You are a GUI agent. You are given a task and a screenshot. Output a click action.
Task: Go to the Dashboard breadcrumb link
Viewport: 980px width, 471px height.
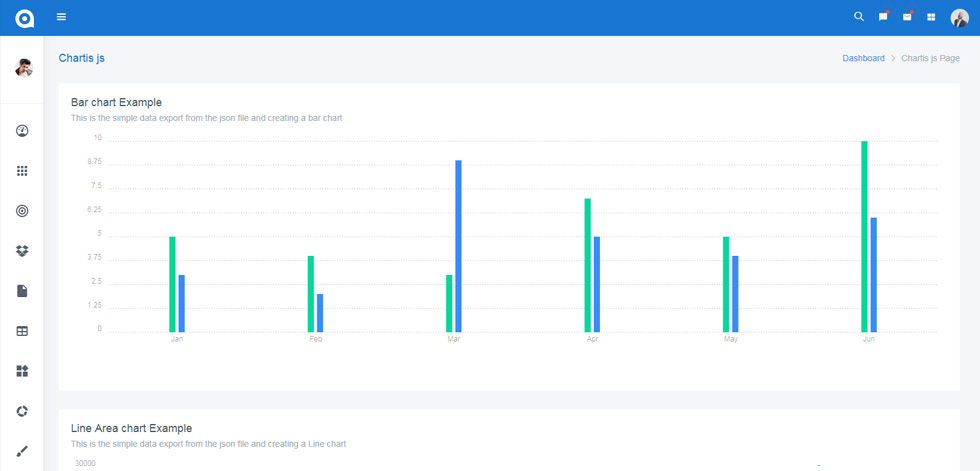point(863,58)
